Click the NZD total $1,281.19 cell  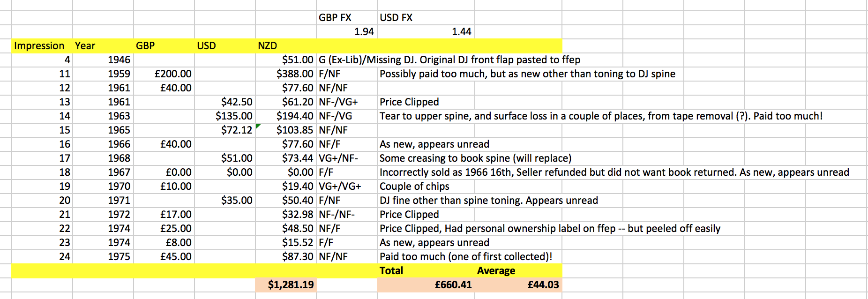click(286, 285)
